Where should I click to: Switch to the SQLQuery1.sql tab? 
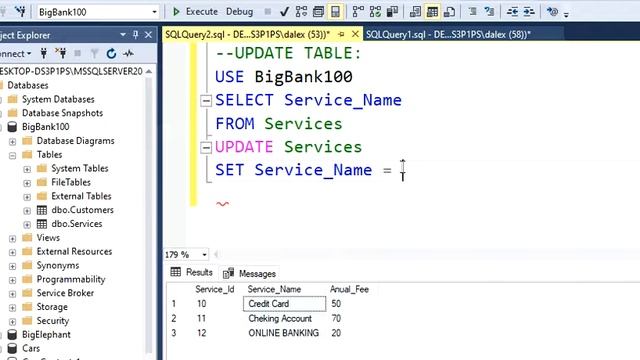pyautogui.click(x=448, y=35)
